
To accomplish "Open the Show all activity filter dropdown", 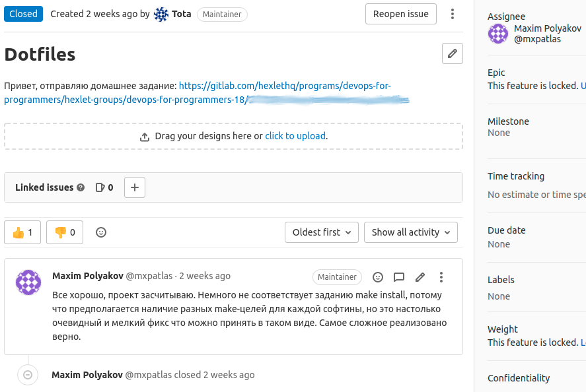I will 410,232.
